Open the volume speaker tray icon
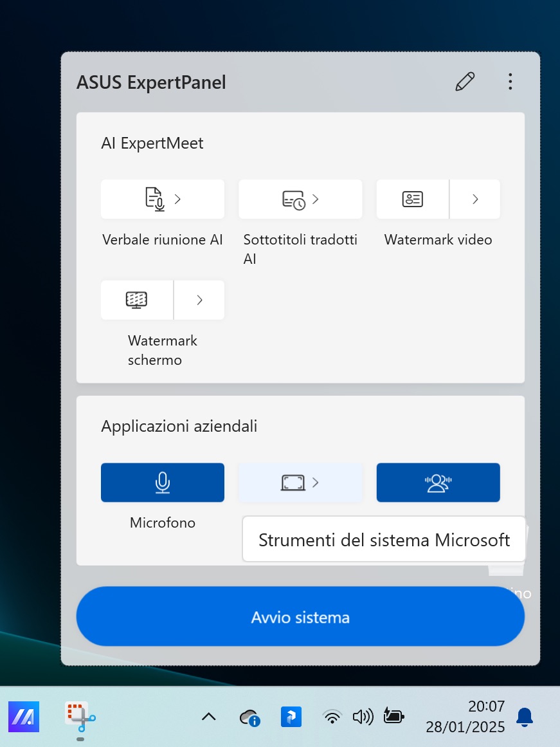 tap(363, 717)
